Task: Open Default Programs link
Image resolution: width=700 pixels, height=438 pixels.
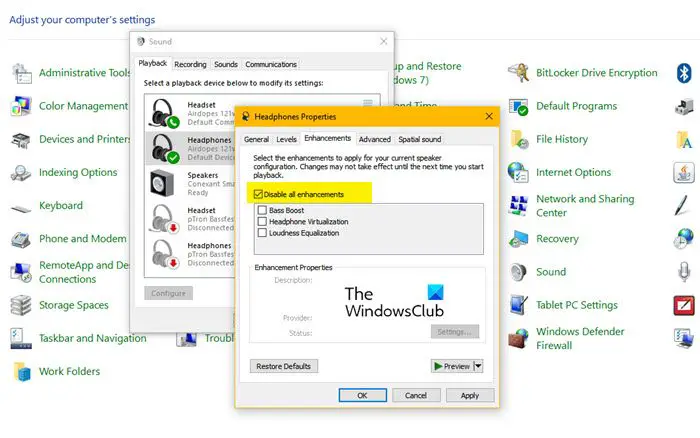Action: pos(576,106)
